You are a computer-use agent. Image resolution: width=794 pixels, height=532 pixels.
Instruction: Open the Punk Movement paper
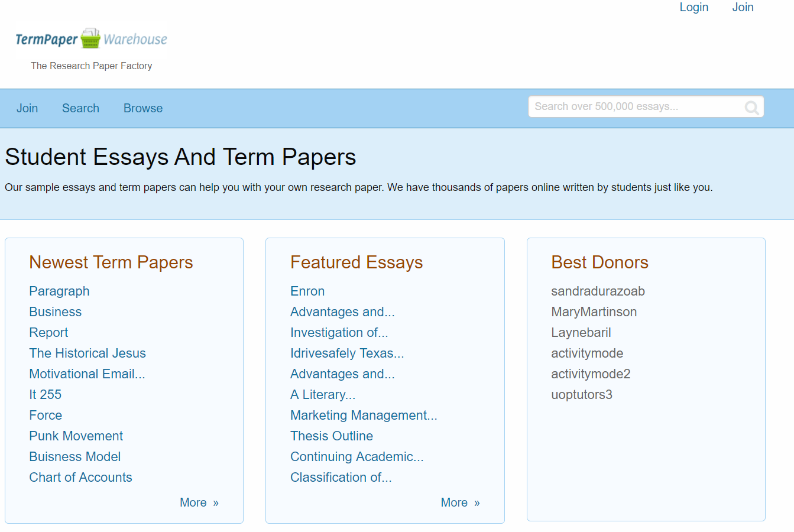tap(76, 436)
